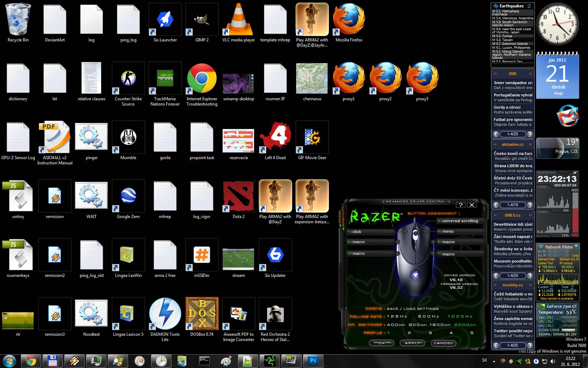Click APPLY in the Razer driver window
The height and width of the screenshot is (368, 588).
click(x=412, y=343)
